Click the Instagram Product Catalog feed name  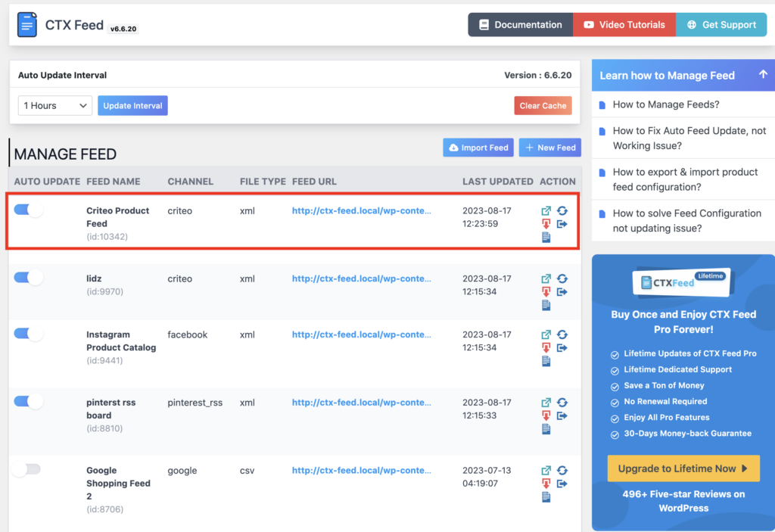point(121,341)
